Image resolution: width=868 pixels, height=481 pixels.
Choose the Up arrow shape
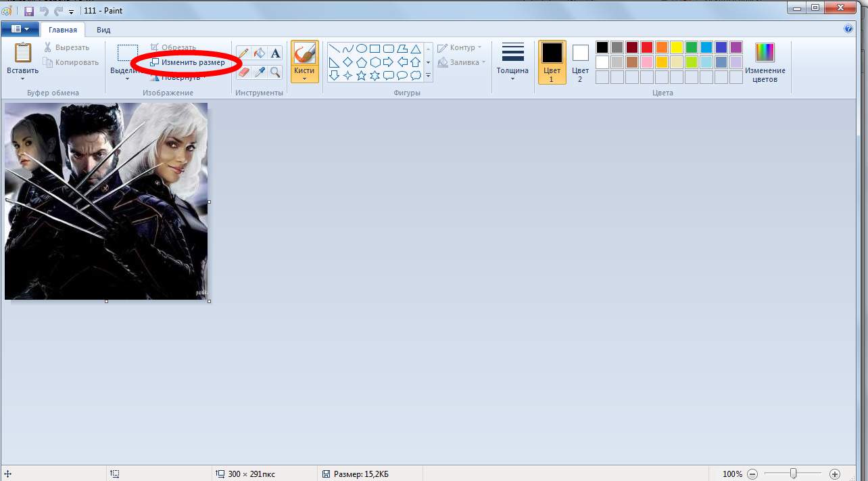point(416,62)
